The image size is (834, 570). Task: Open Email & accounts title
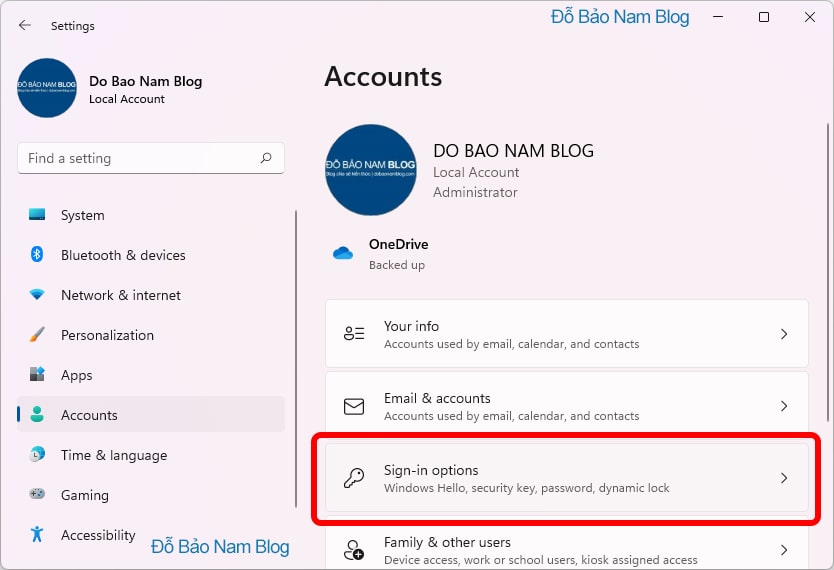tap(437, 398)
